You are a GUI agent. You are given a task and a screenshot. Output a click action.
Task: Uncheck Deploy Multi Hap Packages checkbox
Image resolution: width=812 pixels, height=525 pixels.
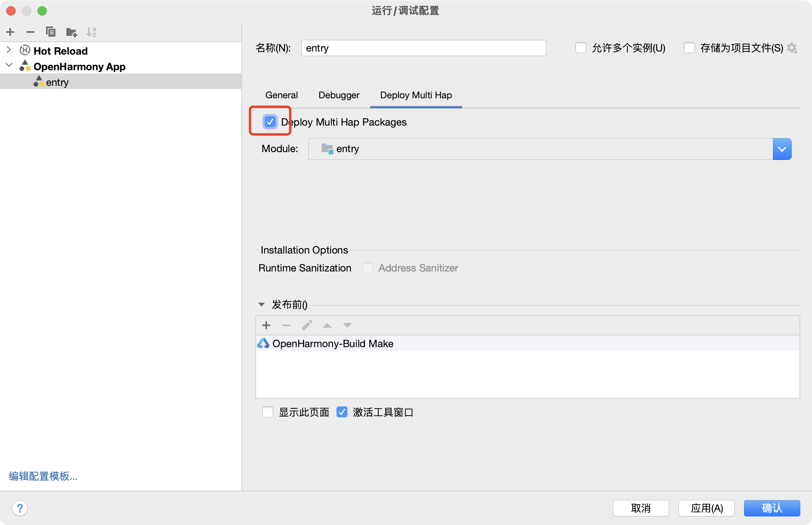pos(270,122)
